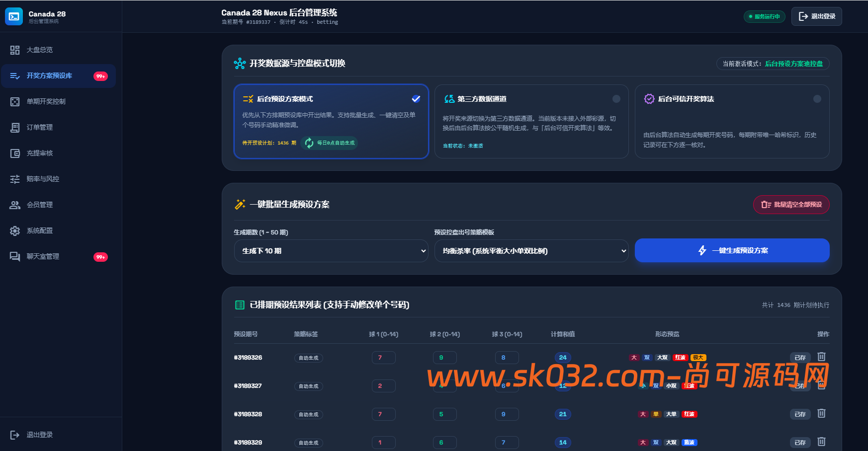Edit 球1 field in row #3189326
The height and width of the screenshot is (451, 868).
383,358
